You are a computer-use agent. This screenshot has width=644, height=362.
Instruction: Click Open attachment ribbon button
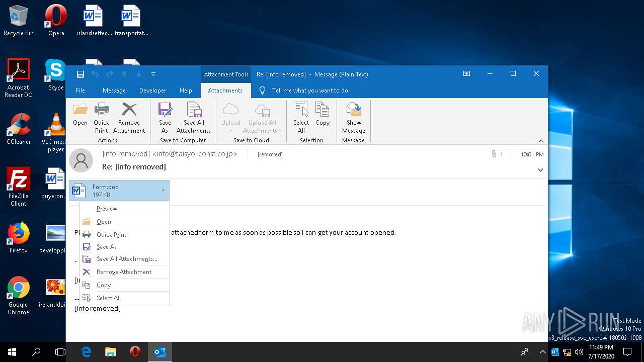(x=80, y=115)
